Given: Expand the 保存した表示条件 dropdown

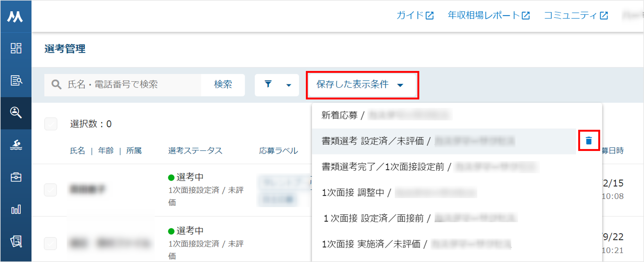Looking at the screenshot, I should point(362,85).
